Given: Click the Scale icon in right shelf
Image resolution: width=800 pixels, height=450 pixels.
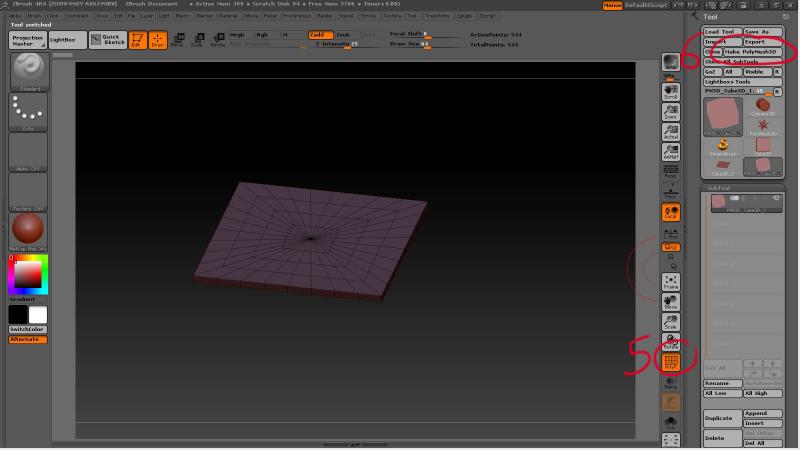Looking at the screenshot, I should [x=670, y=322].
